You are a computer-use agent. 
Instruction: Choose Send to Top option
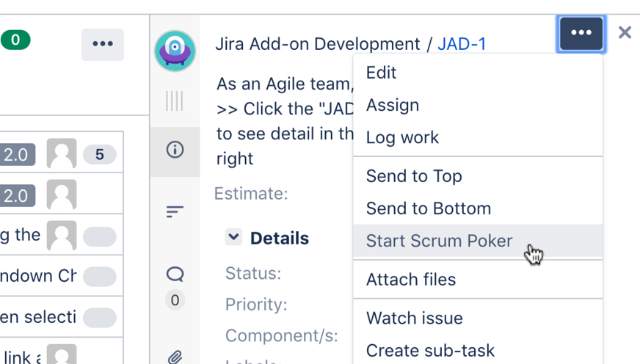point(414,176)
